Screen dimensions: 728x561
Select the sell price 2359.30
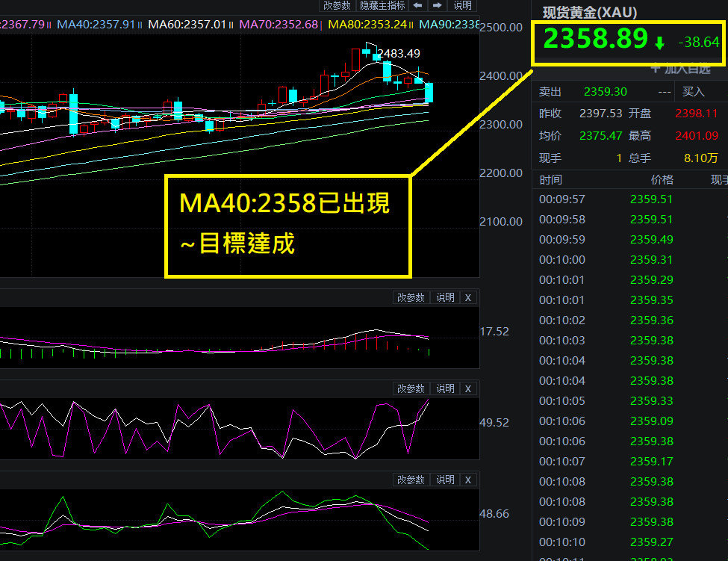pos(606,91)
